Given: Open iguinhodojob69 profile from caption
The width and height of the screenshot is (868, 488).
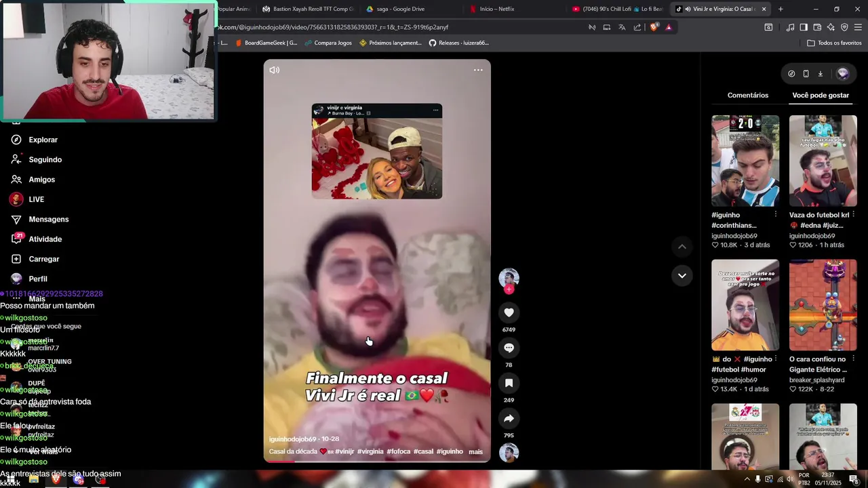Looking at the screenshot, I should (293, 439).
